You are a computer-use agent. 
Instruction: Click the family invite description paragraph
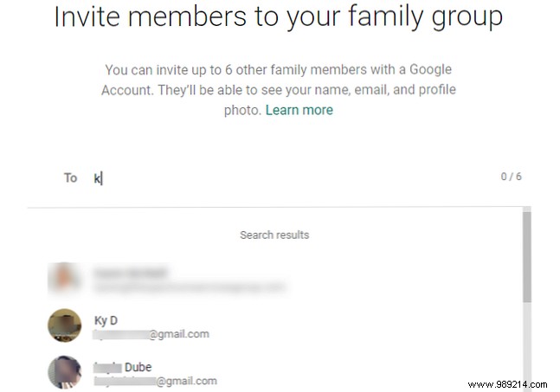pos(280,89)
